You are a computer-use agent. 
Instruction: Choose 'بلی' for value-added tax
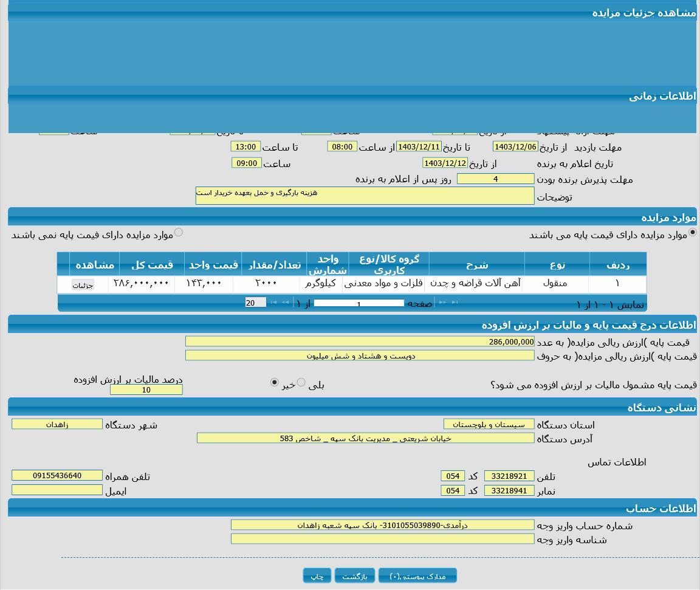(301, 382)
